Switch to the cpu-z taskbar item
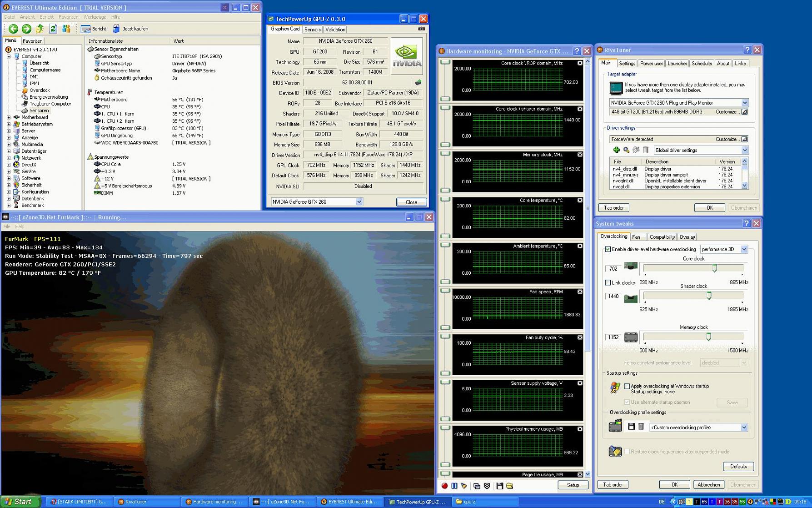Image resolution: width=812 pixels, height=508 pixels. (484, 502)
